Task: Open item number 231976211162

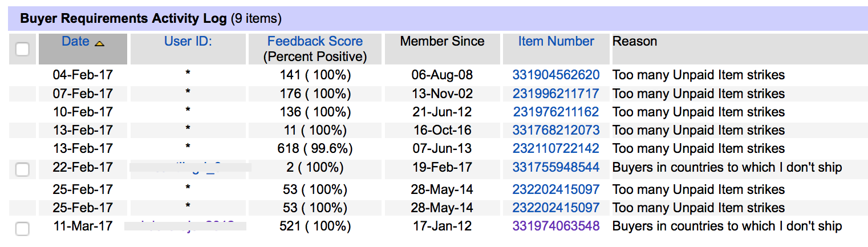Action: click(556, 112)
